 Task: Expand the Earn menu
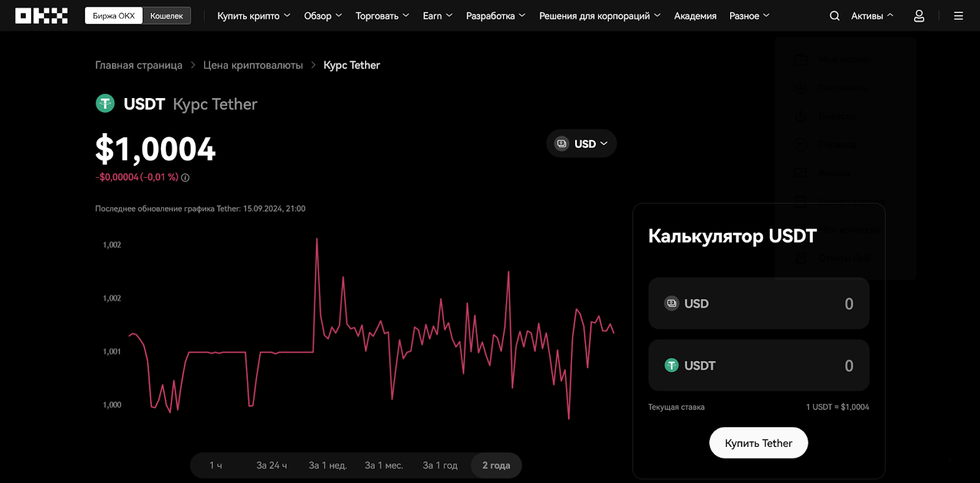[x=437, y=16]
